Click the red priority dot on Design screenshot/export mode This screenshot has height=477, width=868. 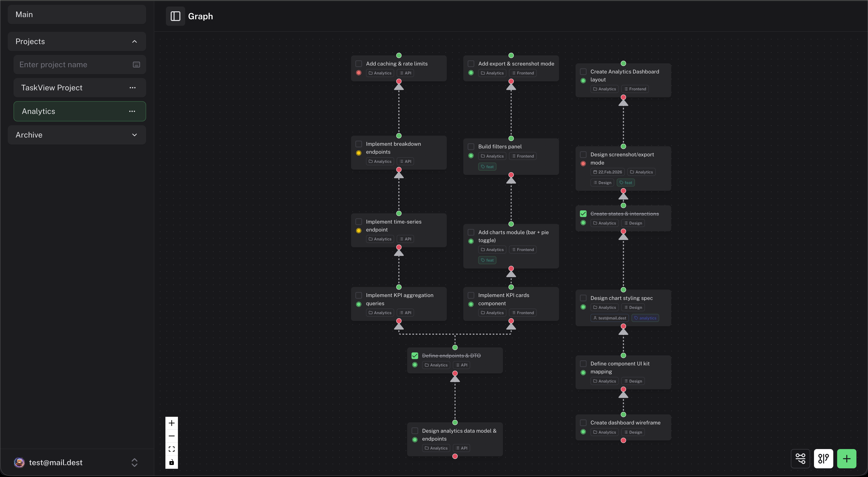point(583,164)
